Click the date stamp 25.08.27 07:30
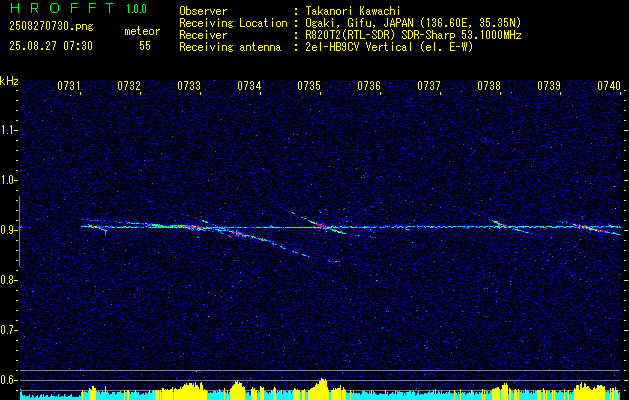 coord(51,46)
